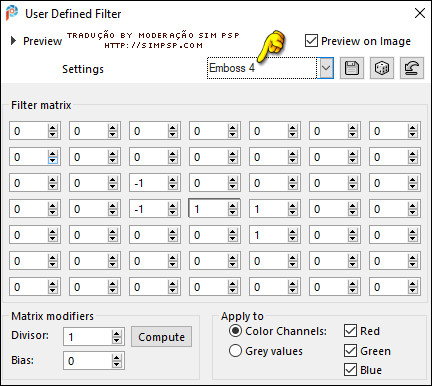The height and width of the screenshot is (386, 432).
Task: Click the Compute button
Action: click(x=161, y=337)
